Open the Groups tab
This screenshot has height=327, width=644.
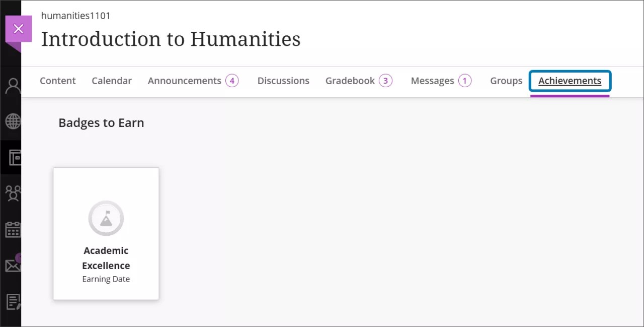pyautogui.click(x=506, y=81)
